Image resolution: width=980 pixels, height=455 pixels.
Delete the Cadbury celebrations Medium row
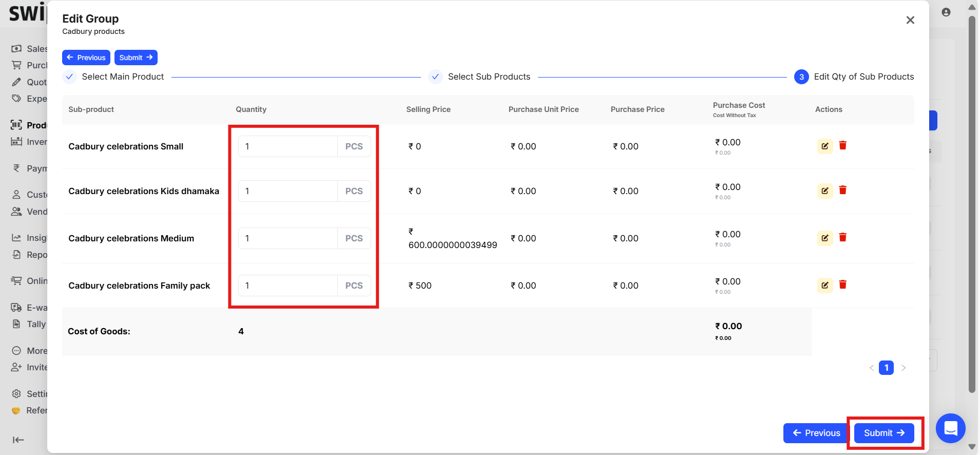843,237
